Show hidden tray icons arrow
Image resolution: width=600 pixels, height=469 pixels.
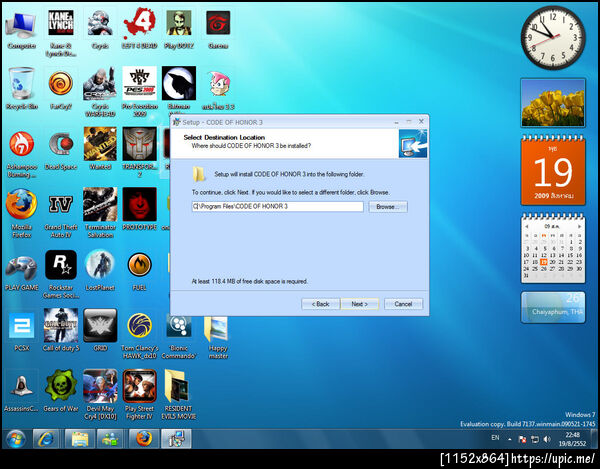point(510,440)
